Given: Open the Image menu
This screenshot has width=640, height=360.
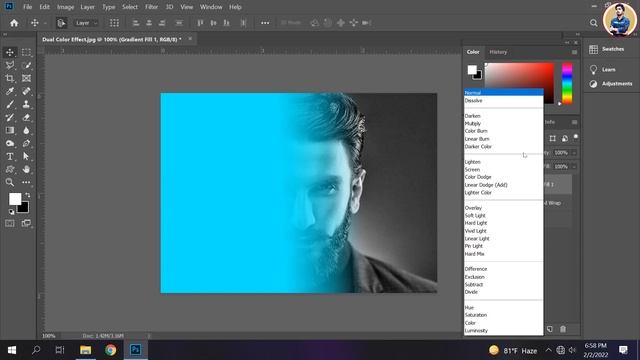Looking at the screenshot, I should point(65,7).
